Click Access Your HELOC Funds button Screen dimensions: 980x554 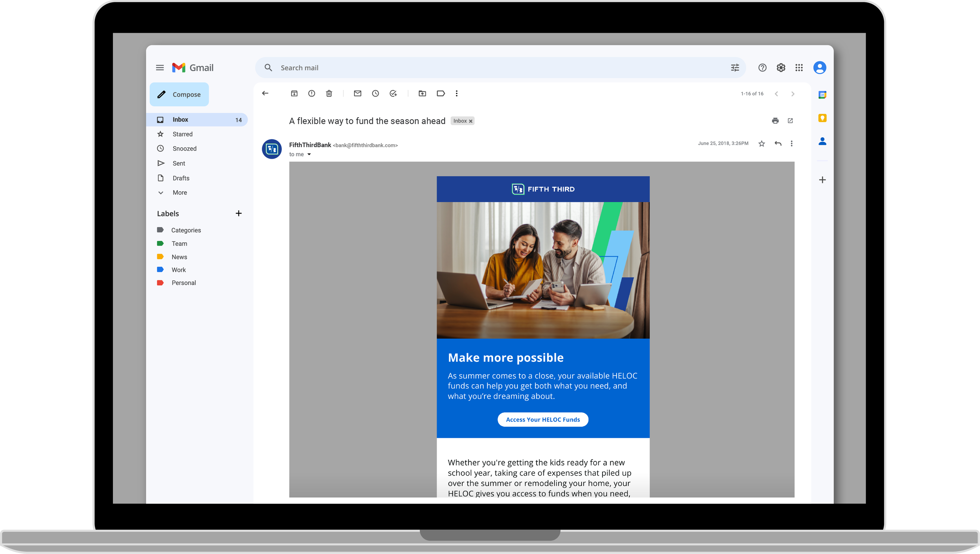pos(543,420)
